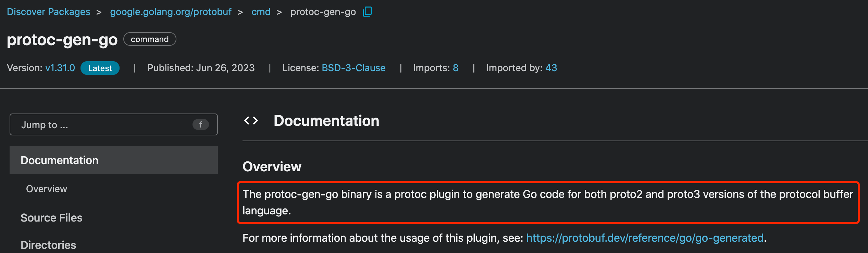Open the protobuf.dev go-generated reference link
This screenshot has width=868, height=253.
645,238
